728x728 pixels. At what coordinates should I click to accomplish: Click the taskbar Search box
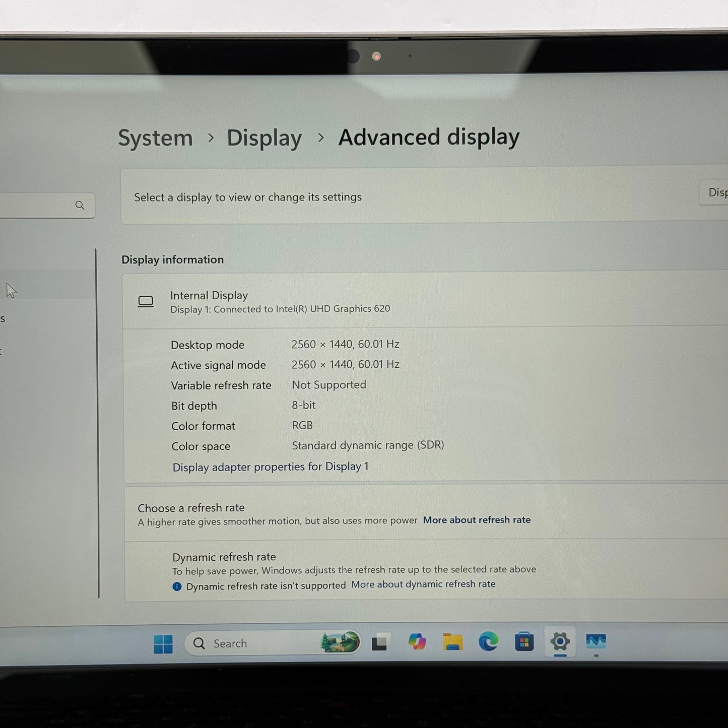pyautogui.click(x=273, y=643)
